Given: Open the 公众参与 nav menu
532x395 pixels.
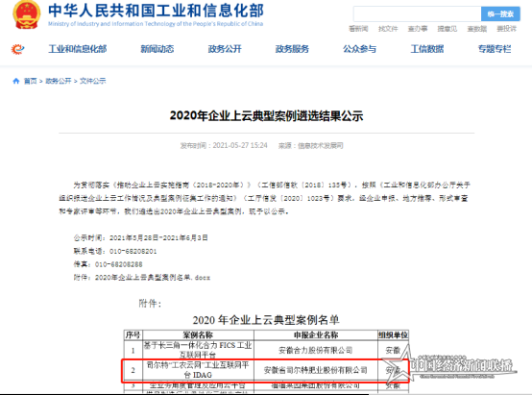Looking at the screenshot, I should (x=360, y=49).
